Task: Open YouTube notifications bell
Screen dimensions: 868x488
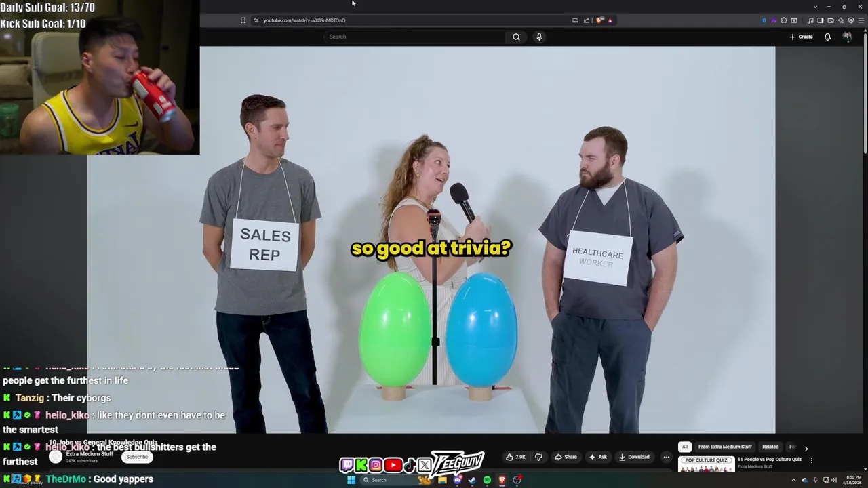Action: [x=827, y=37]
